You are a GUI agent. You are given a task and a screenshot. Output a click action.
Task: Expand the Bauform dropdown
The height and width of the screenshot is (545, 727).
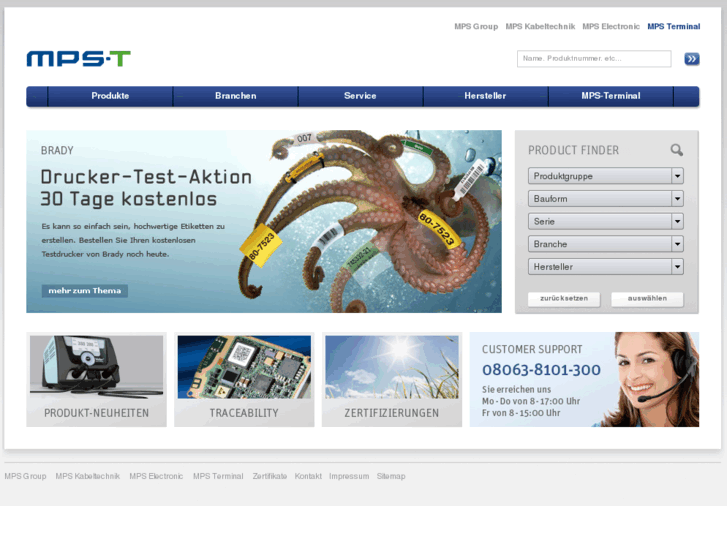(x=606, y=199)
